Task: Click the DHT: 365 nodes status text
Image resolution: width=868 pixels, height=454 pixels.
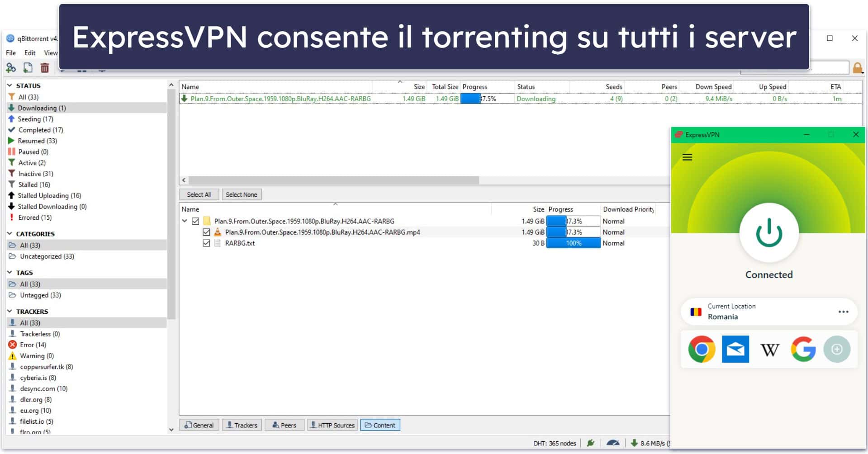Action: [555, 443]
